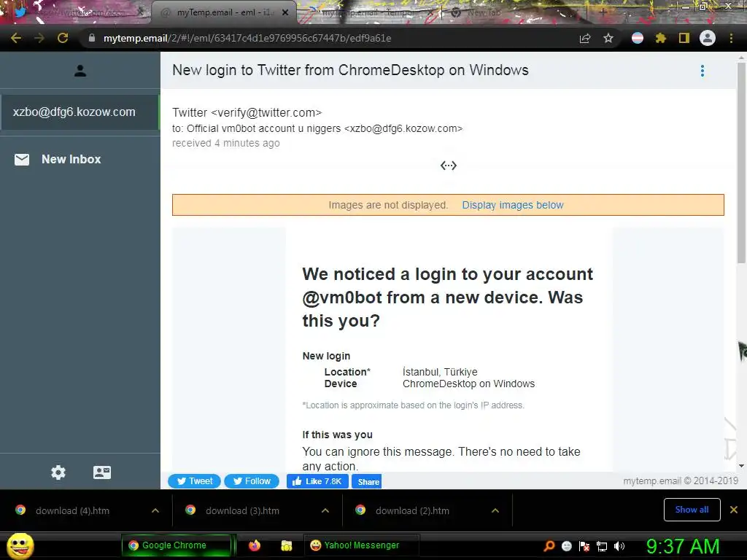This screenshot has width=747, height=560.
Task: Open a new tab with the plus button
Action: pyautogui.click(x=602, y=12)
